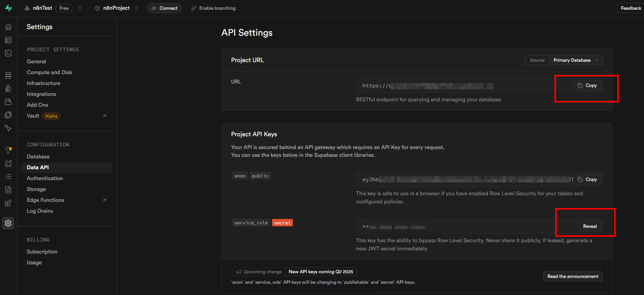Click Enable branching
644x295 pixels.
tap(213, 8)
